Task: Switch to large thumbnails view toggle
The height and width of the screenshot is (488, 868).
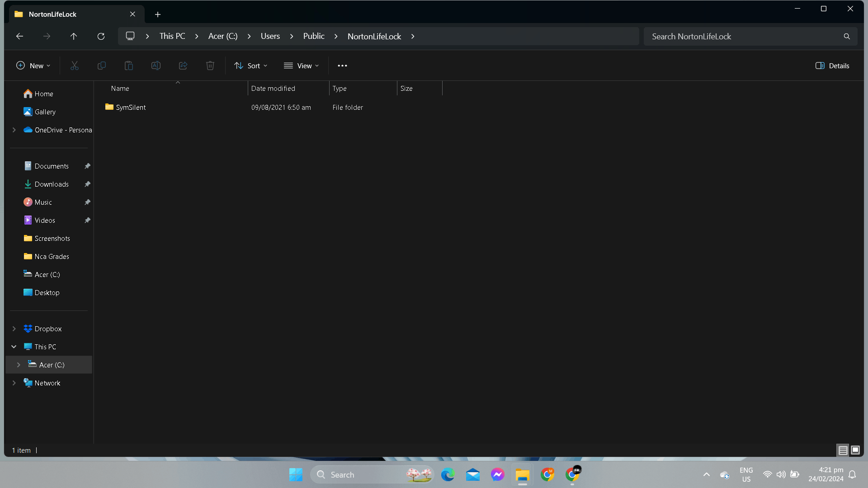Action: pyautogui.click(x=855, y=450)
